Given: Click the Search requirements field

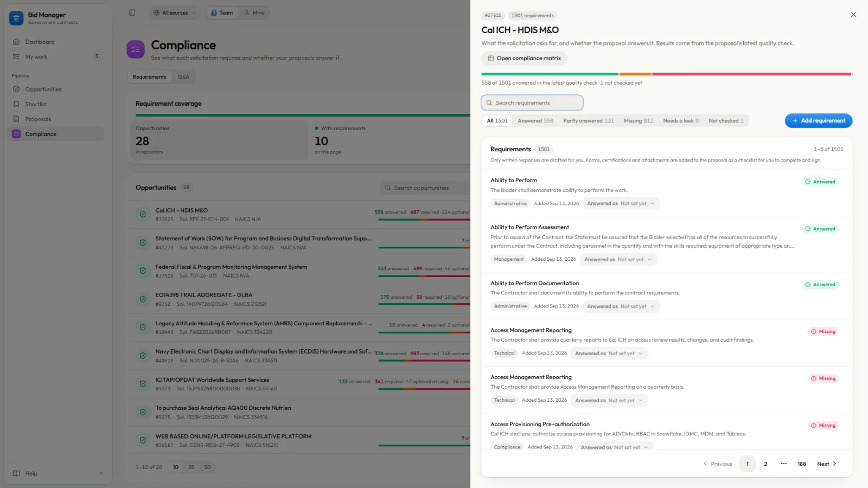Looking at the screenshot, I should coord(532,102).
